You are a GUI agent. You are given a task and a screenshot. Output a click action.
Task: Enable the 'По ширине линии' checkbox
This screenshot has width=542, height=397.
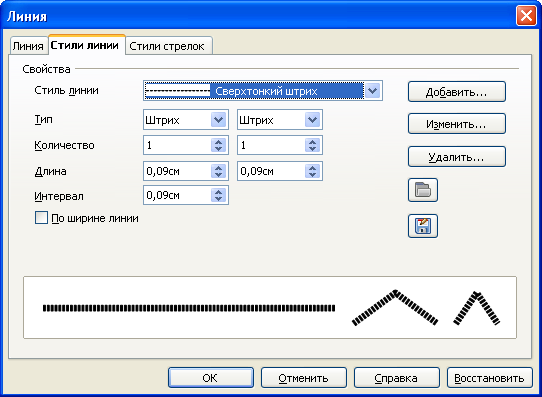[41, 218]
